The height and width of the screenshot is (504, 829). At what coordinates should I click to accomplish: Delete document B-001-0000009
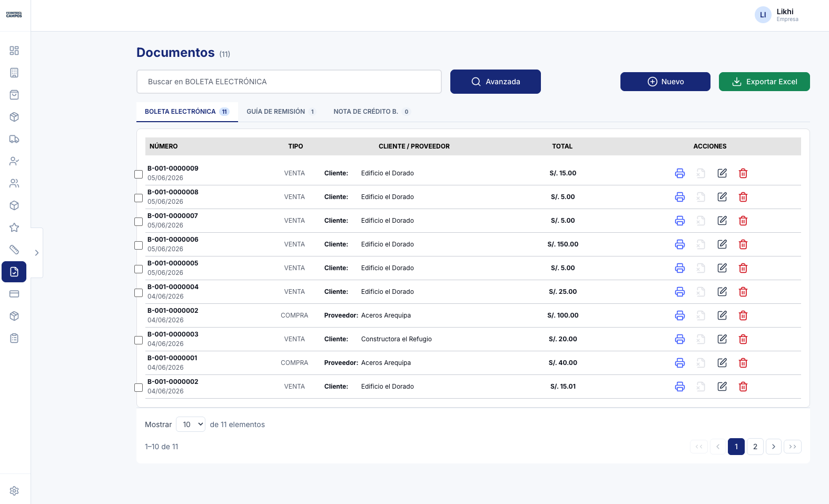tap(743, 173)
